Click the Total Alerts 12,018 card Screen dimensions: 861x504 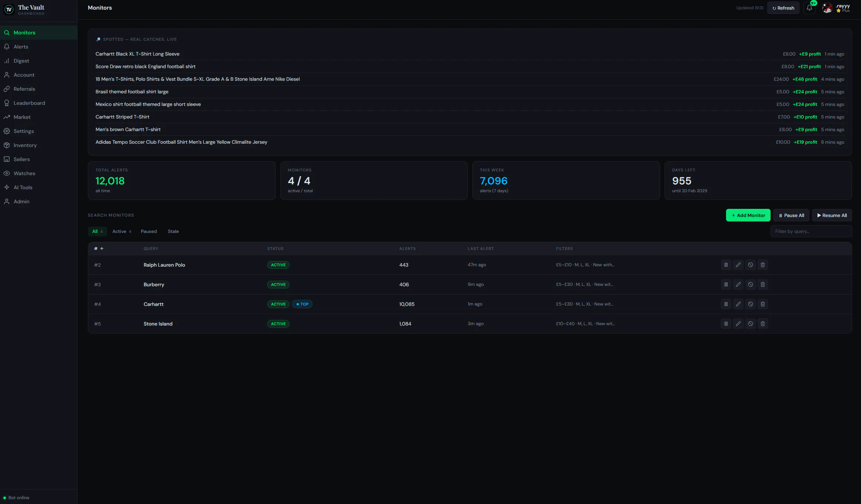[x=182, y=180]
